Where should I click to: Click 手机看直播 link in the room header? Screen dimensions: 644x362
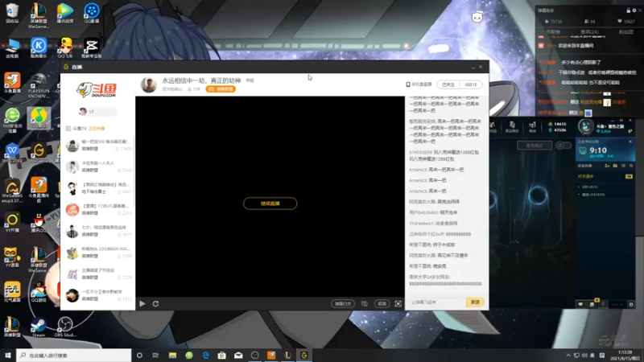pos(419,84)
